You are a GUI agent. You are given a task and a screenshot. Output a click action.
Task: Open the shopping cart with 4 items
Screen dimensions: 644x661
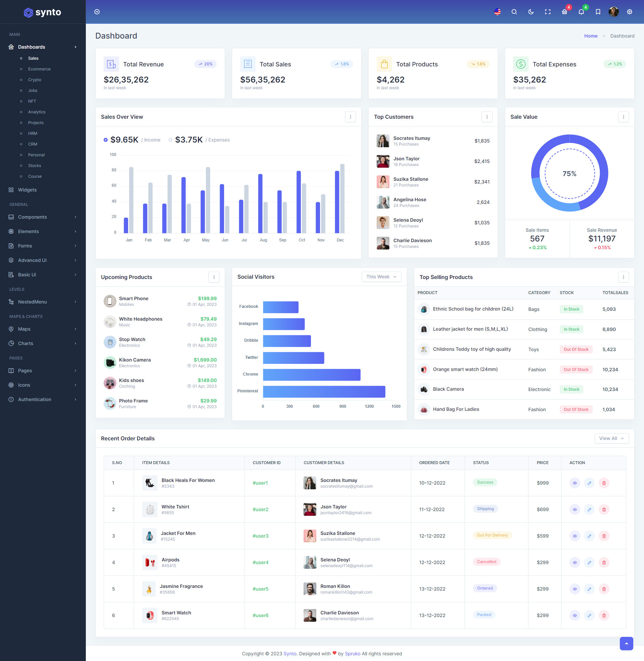tap(564, 11)
